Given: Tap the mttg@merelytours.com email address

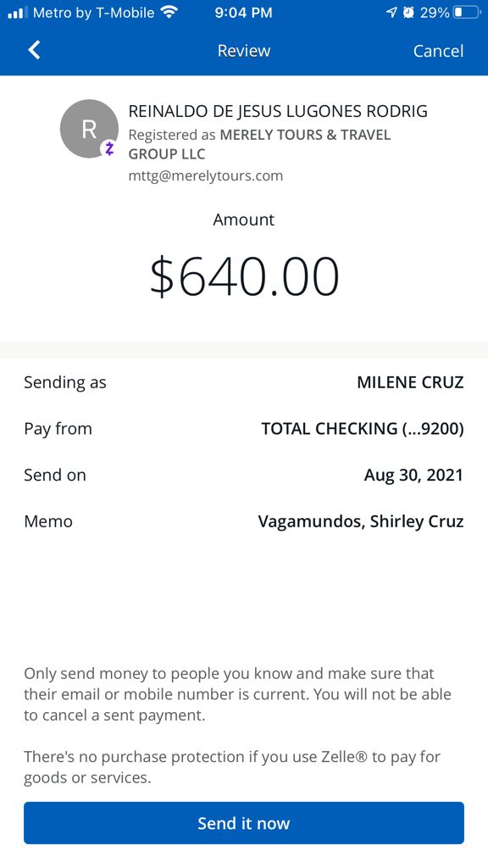Looking at the screenshot, I should (x=205, y=176).
